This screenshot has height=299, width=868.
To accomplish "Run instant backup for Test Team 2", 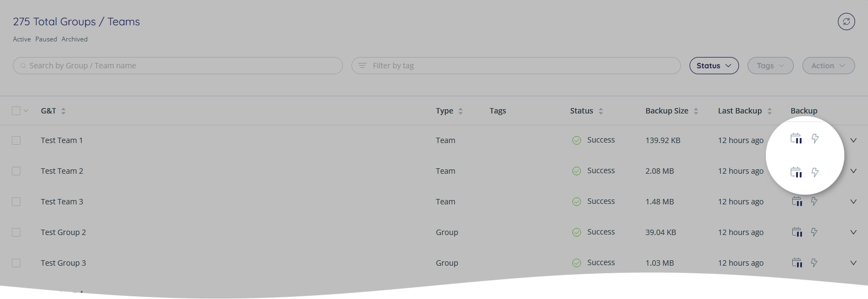I will point(815,172).
